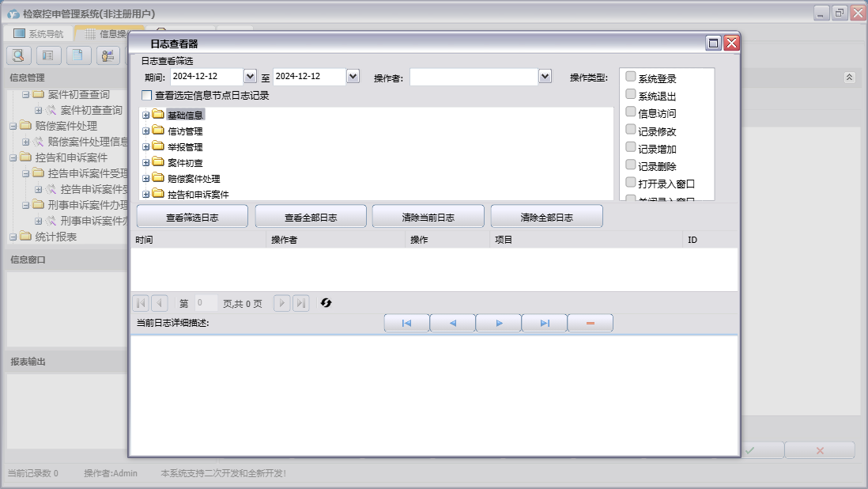Click 清除当前日志 button
This screenshot has height=489, width=868.
click(428, 217)
